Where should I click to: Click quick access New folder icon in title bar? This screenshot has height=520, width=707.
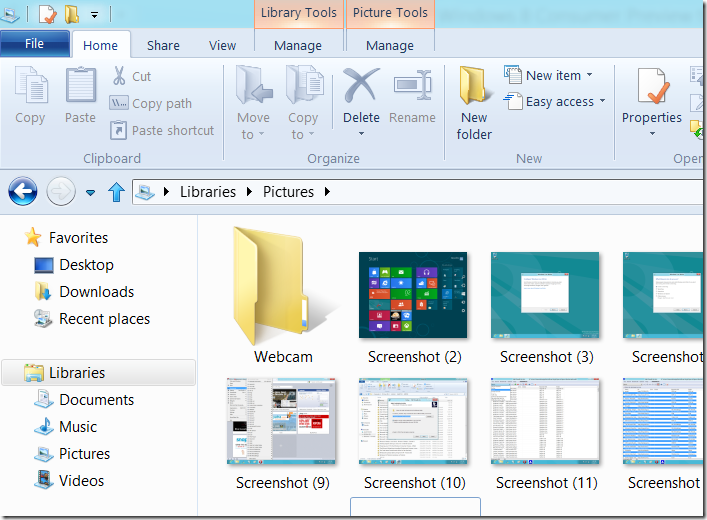click(72, 14)
